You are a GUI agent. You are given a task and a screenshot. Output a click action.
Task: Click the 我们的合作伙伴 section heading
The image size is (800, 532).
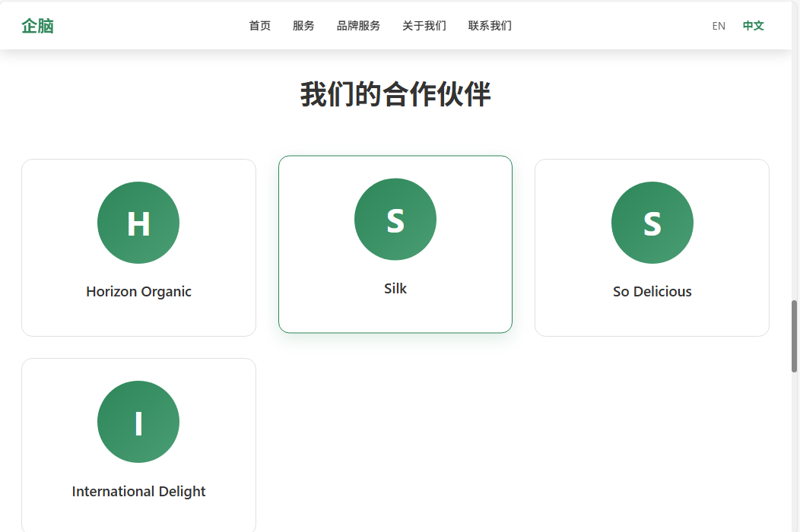click(x=395, y=94)
